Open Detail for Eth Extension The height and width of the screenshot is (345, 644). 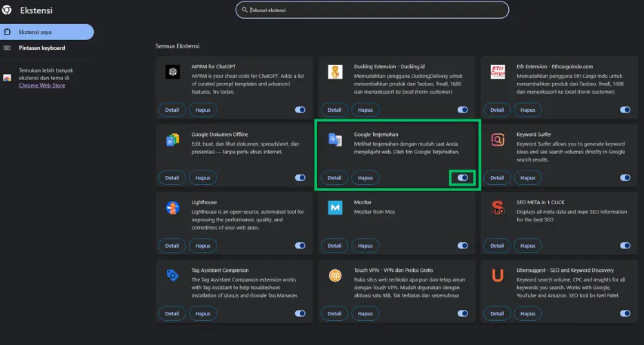coord(497,110)
